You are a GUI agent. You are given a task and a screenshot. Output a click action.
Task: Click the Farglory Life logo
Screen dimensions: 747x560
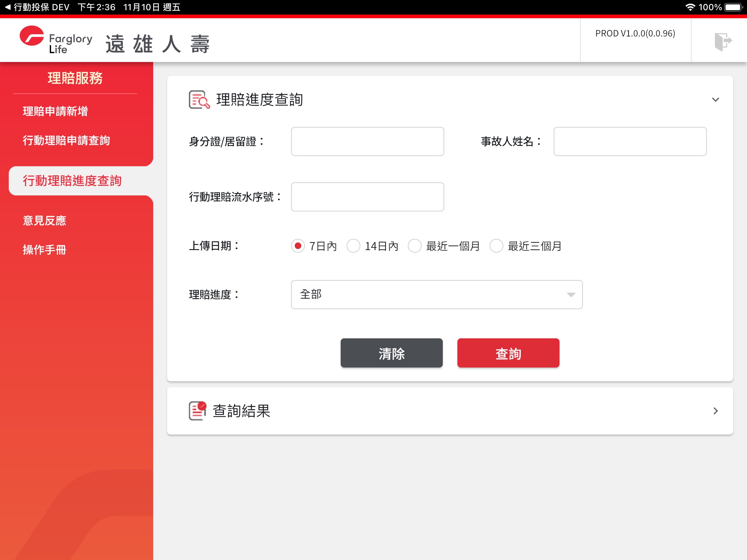coord(56,40)
